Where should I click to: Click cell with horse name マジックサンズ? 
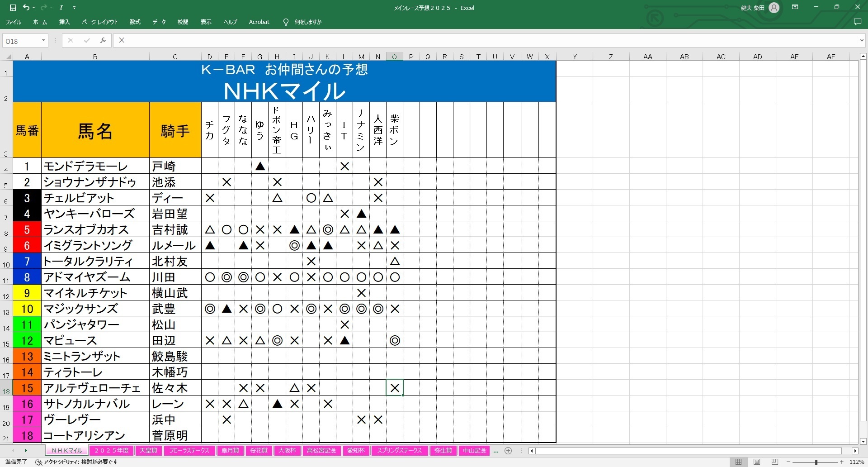click(x=95, y=309)
